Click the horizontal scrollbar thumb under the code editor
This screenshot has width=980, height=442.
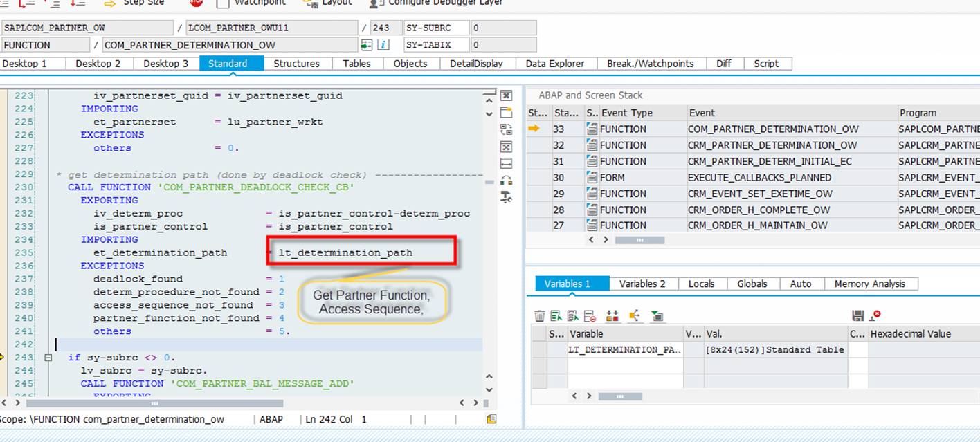point(154,403)
